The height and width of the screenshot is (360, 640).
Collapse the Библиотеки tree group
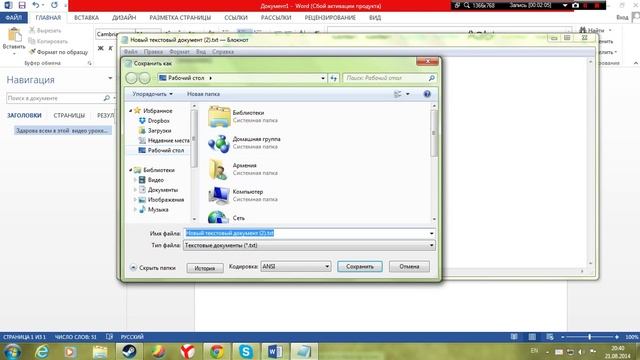click(x=131, y=170)
